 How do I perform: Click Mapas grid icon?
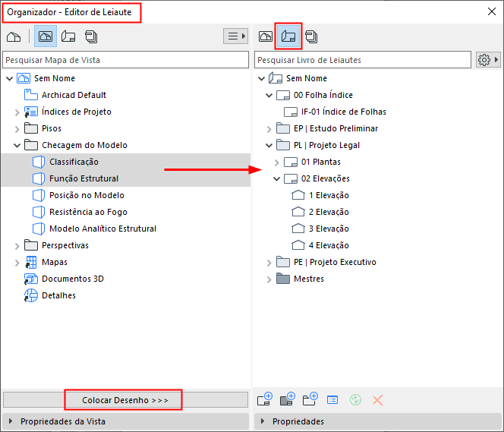31,262
